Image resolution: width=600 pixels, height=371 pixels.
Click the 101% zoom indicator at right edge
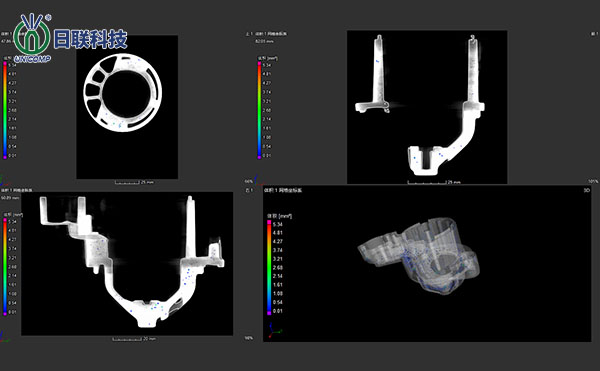593,181
